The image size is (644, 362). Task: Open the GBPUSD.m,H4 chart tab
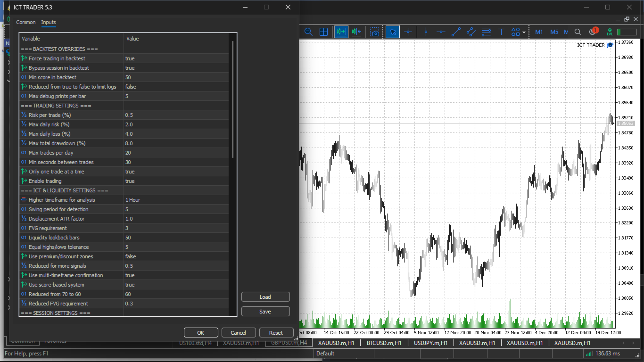click(x=289, y=343)
